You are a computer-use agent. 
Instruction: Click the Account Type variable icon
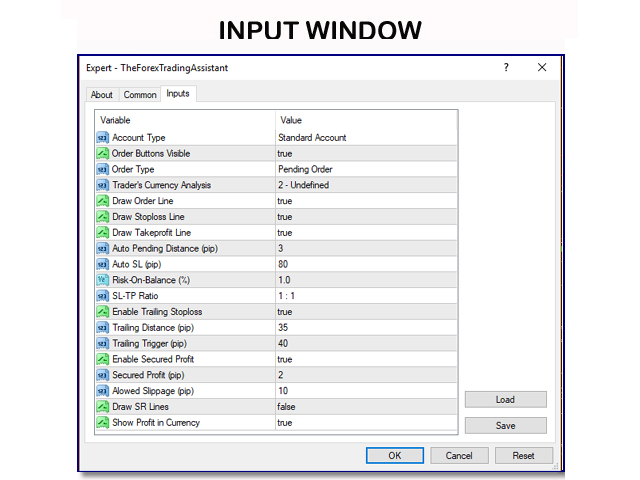[x=102, y=138]
